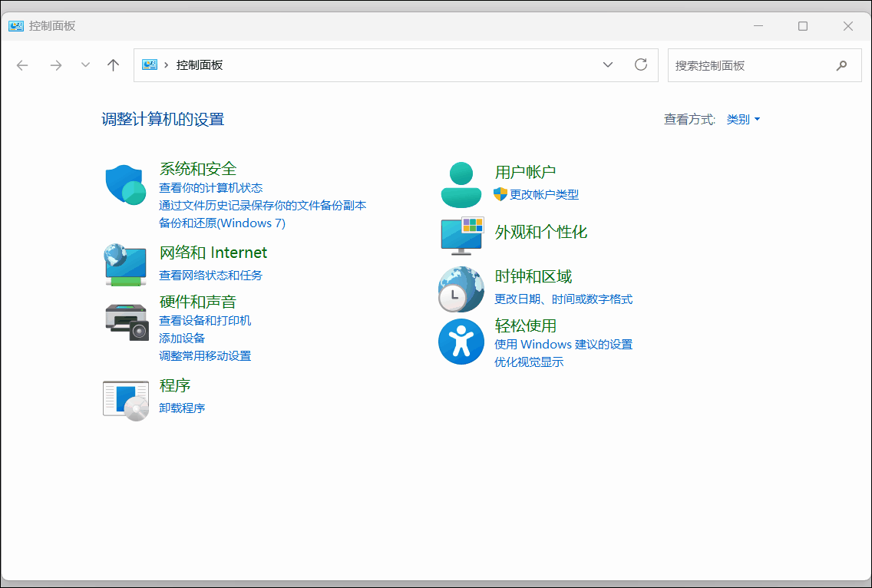Screen dimensions: 872x588
Task: Click the 搜索控制面板 search field
Action: pos(748,65)
